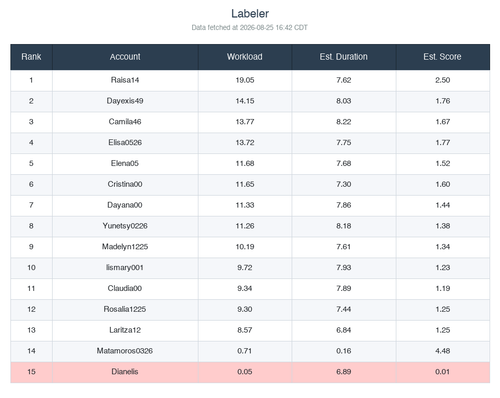This screenshot has height=398, width=500.
Task: Click the Account column header
Action: 125,57
